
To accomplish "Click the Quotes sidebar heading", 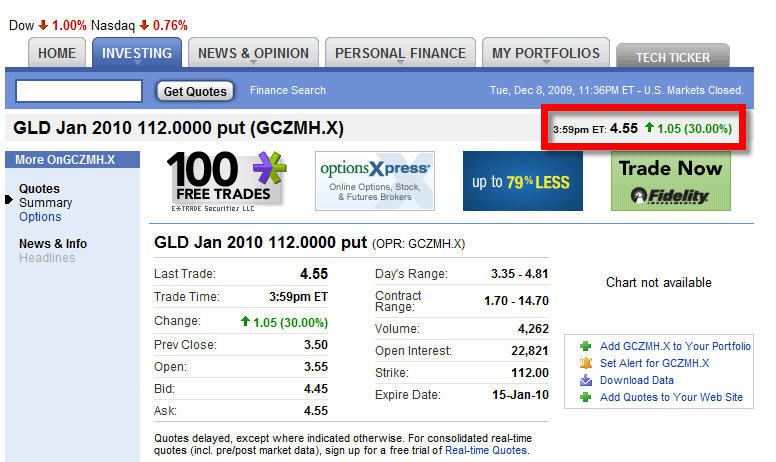I will pos(39,188).
